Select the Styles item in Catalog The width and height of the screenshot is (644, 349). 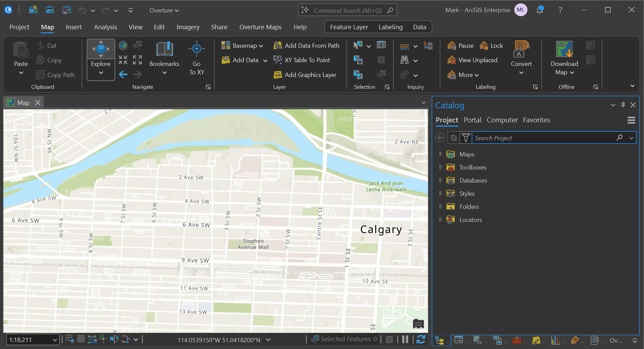tap(467, 193)
